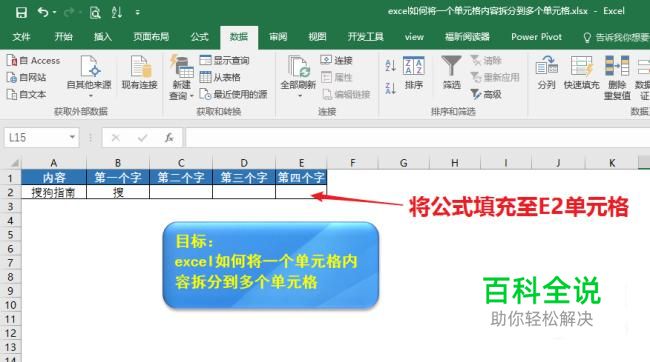This screenshot has height=362, width=650.
Task: Click the Print Preview icon in quick access toolbar
Action: click(95, 13)
